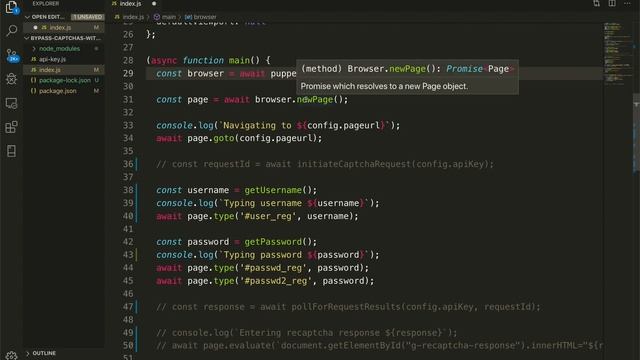The height and width of the screenshot is (360, 640).
Task: Split the editor to the right
Action: click(612, 3)
